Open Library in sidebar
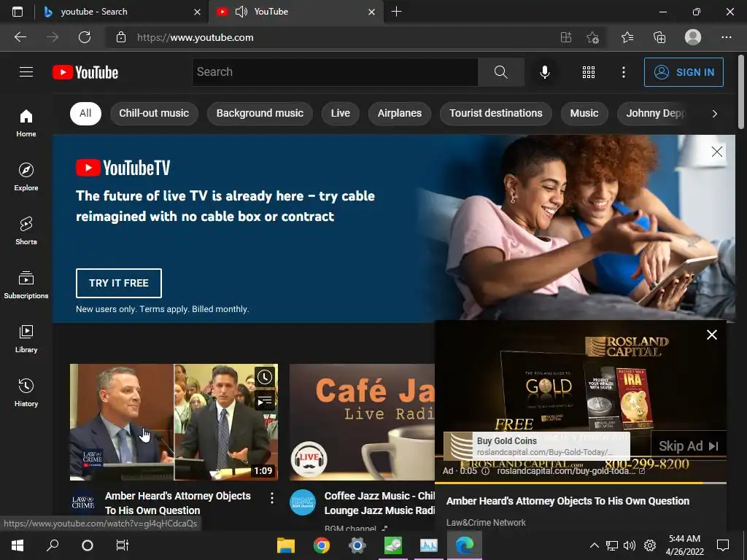 point(26,338)
